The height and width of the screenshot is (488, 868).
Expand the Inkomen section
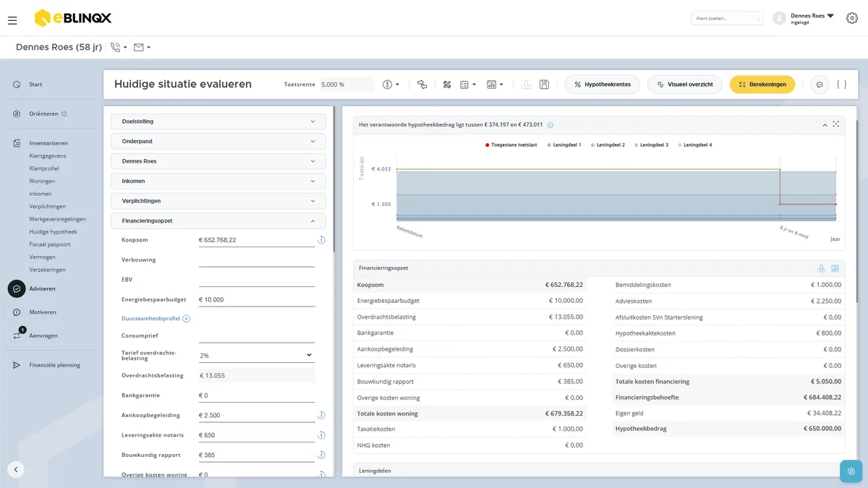point(218,181)
